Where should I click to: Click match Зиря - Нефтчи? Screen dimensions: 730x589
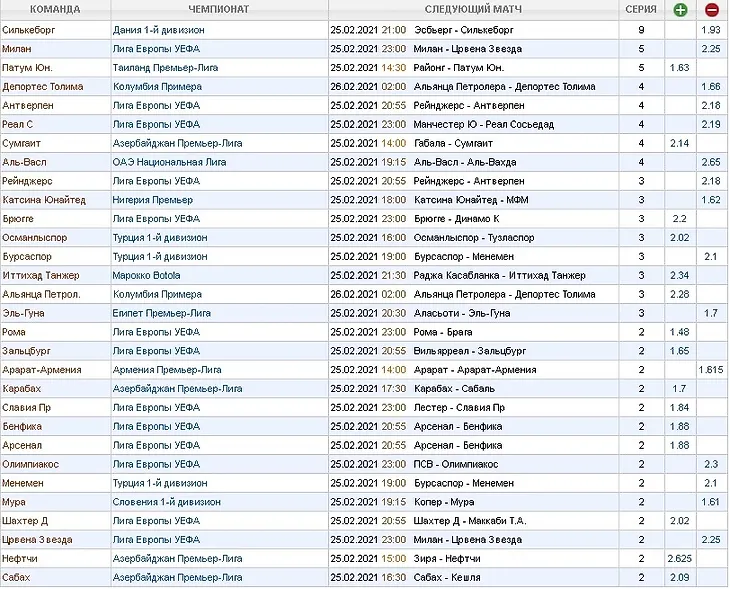(447, 559)
